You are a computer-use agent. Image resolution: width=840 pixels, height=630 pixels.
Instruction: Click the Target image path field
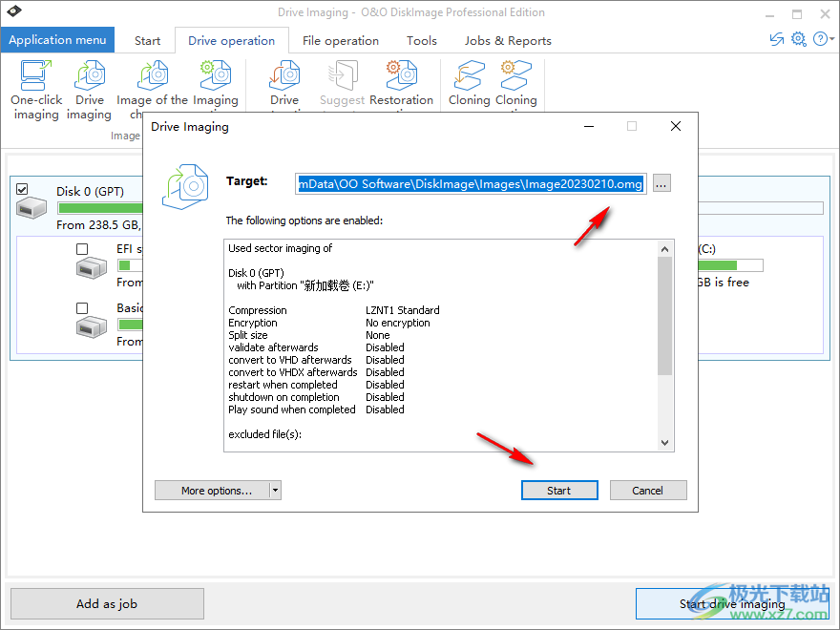[x=471, y=183]
